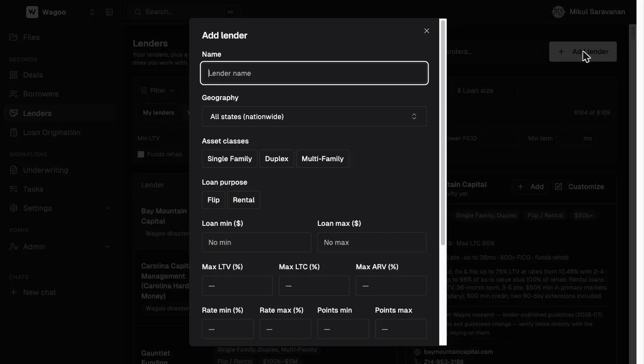Click the Customize button
This screenshot has height=364, width=644.
coord(579,187)
